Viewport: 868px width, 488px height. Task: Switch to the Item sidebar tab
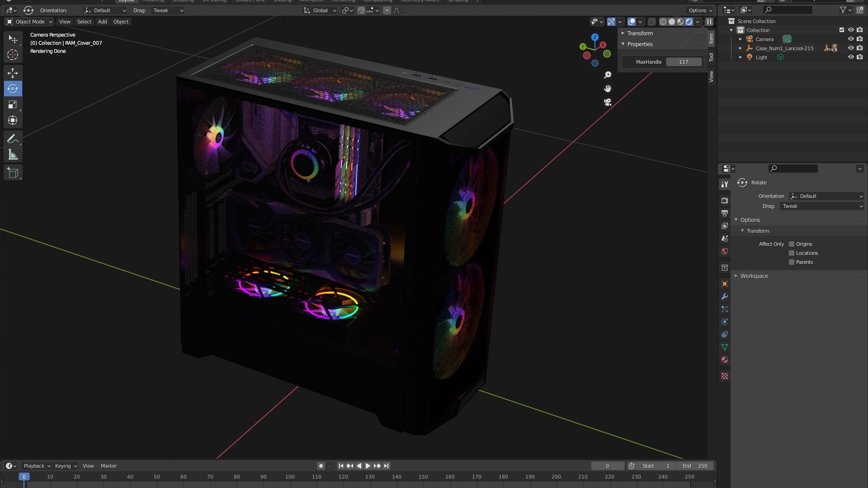pyautogui.click(x=711, y=39)
